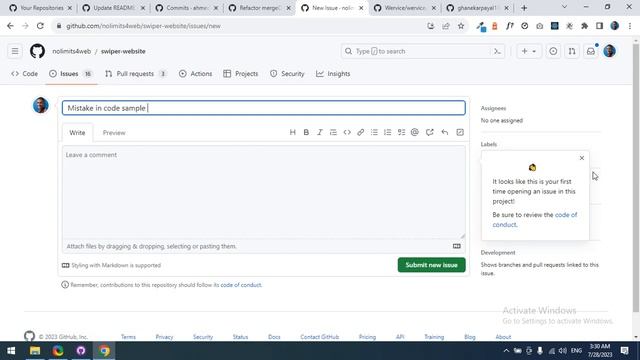Viewport: 640px width, 360px height.
Task: Insert a bulleted list
Action: point(374,132)
